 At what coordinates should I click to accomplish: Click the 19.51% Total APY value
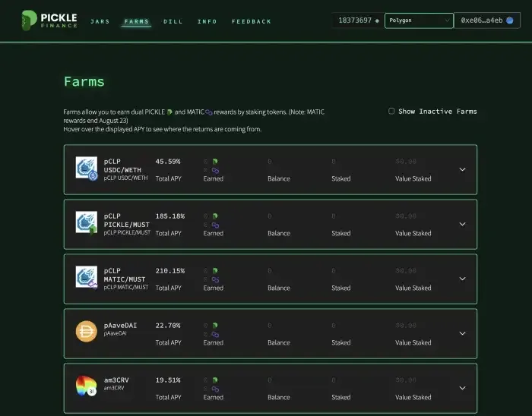pyautogui.click(x=168, y=380)
